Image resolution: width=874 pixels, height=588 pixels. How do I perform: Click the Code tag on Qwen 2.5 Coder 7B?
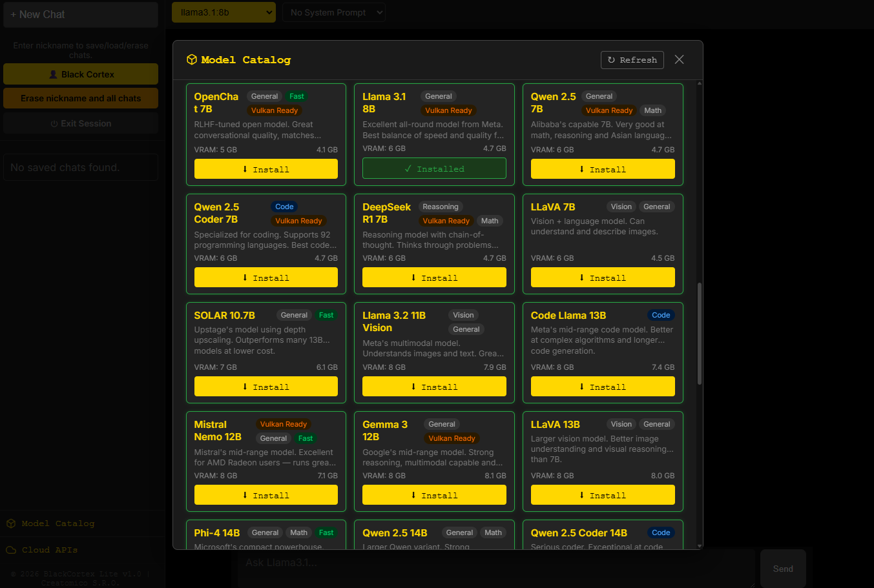(x=284, y=207)
